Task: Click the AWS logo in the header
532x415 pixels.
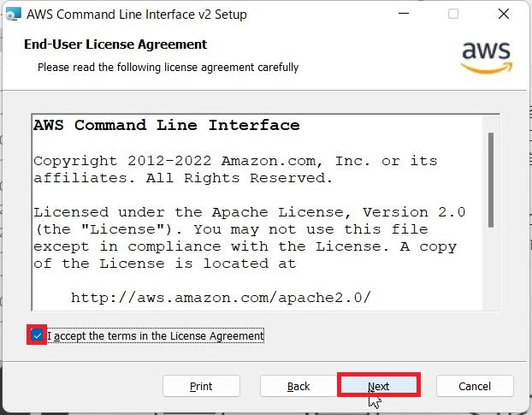Action: [486, 57]
